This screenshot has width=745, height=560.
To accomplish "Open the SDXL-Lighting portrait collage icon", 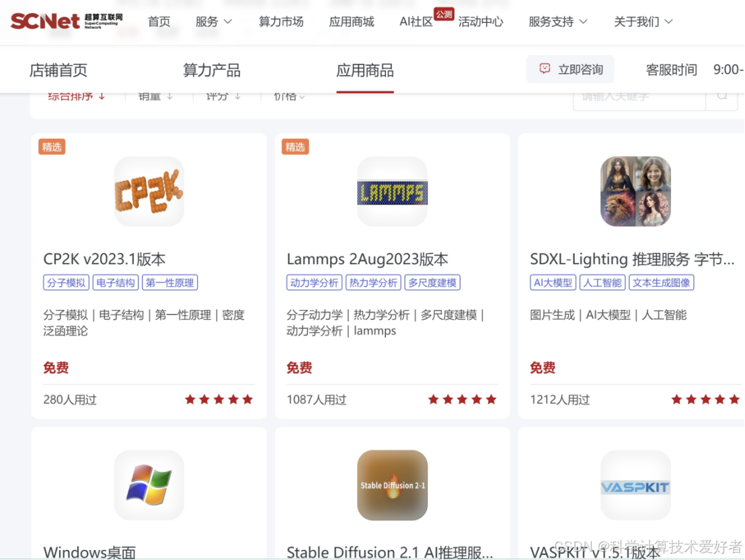I will [x=635, y=192].
